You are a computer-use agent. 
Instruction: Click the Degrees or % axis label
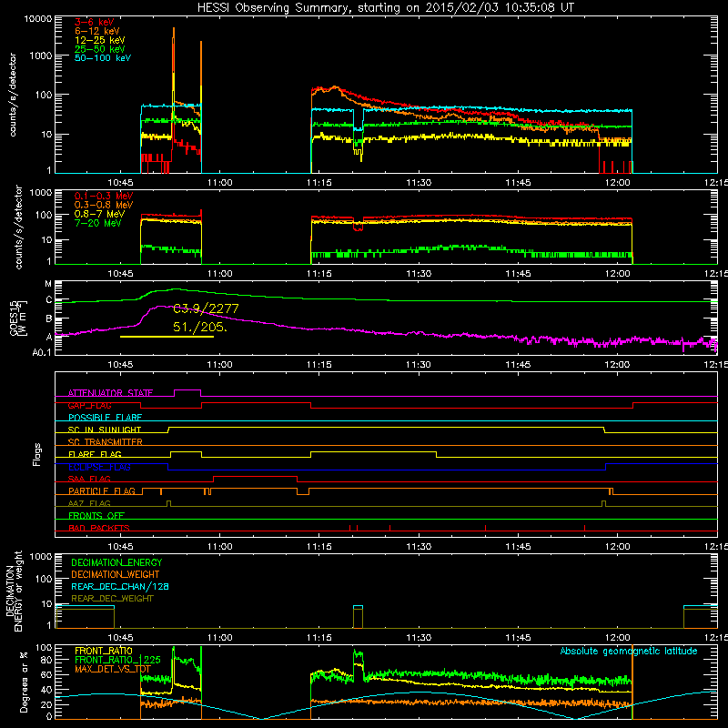tap(24, 682)
